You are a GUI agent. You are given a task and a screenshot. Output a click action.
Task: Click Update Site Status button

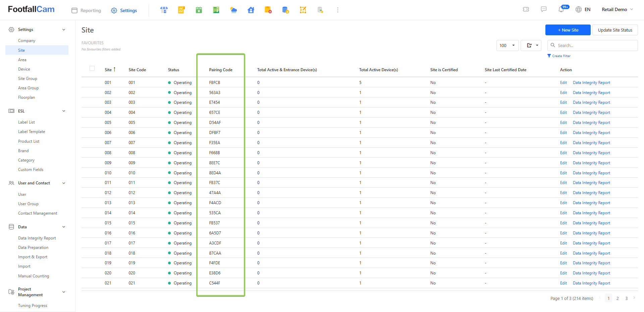point(615,30)
